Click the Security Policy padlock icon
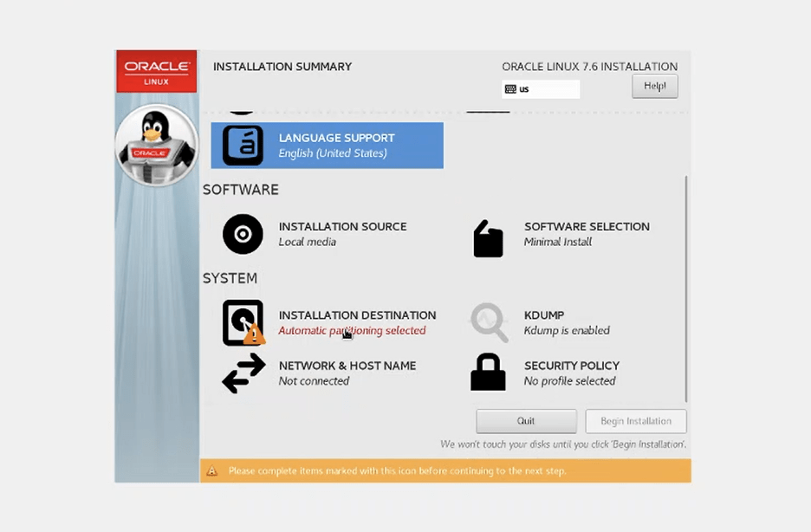Viewport: 811px width, 532px height. point(488,373)
